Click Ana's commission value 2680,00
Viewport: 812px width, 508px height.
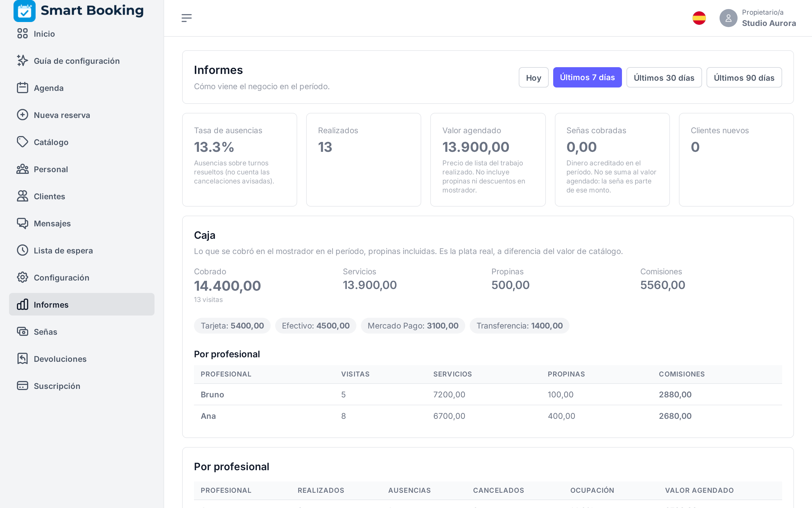point(675,416)
